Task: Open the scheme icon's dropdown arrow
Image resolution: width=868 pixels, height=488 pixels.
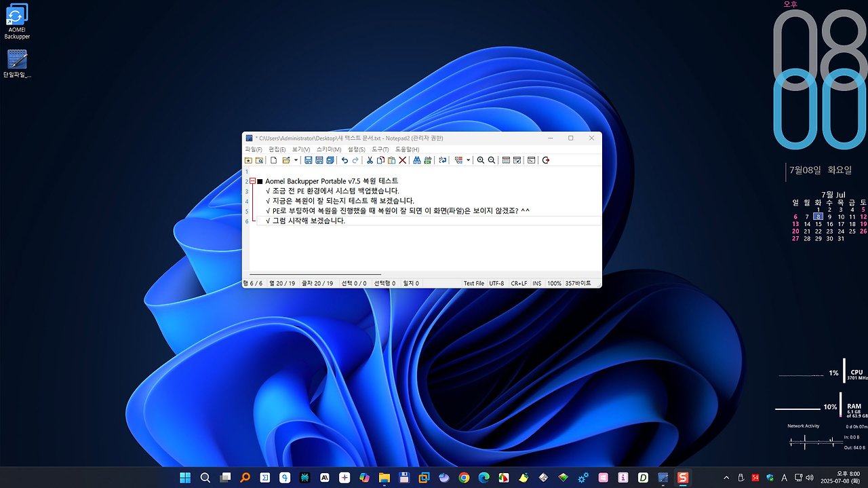Action: pyautogui.click(x=469, y=160)
